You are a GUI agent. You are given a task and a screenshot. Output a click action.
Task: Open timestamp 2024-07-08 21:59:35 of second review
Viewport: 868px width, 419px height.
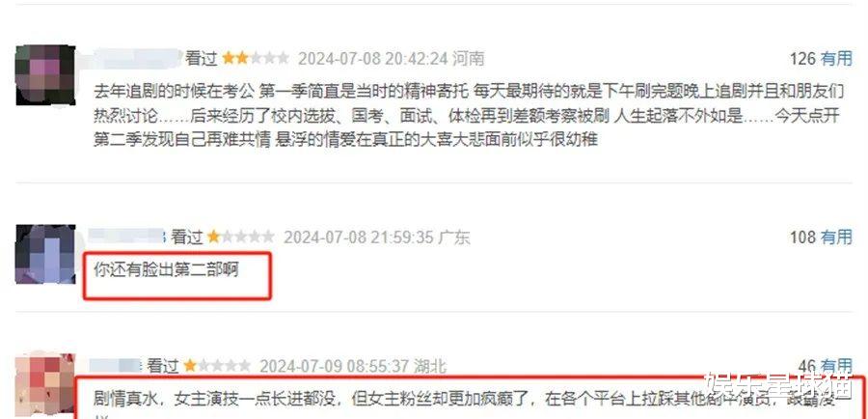(x=359, y=237)
